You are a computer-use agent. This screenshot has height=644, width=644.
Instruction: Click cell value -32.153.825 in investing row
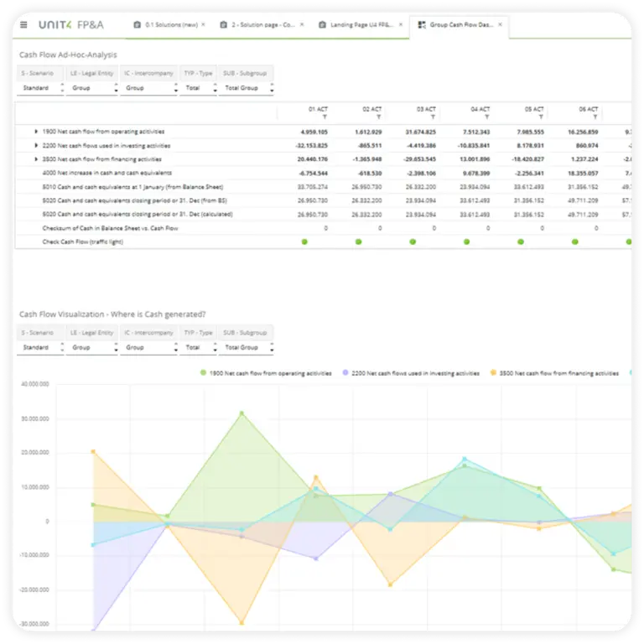(x=311, y=145)
